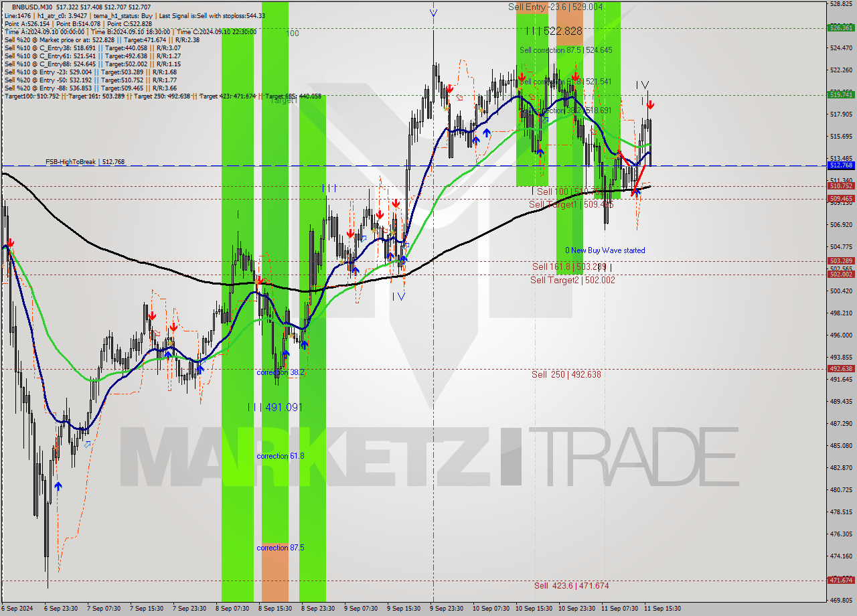The width and height of the screenshot is (857, 616).
Task: Click the red 471.674 price tag
Action: tap(841, 581)
